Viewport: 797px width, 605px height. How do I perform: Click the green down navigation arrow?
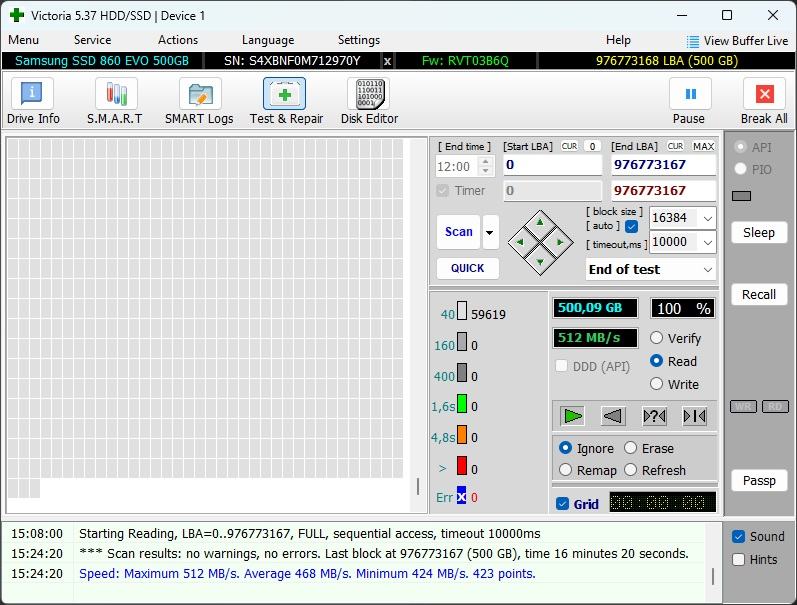coord(540,262)
